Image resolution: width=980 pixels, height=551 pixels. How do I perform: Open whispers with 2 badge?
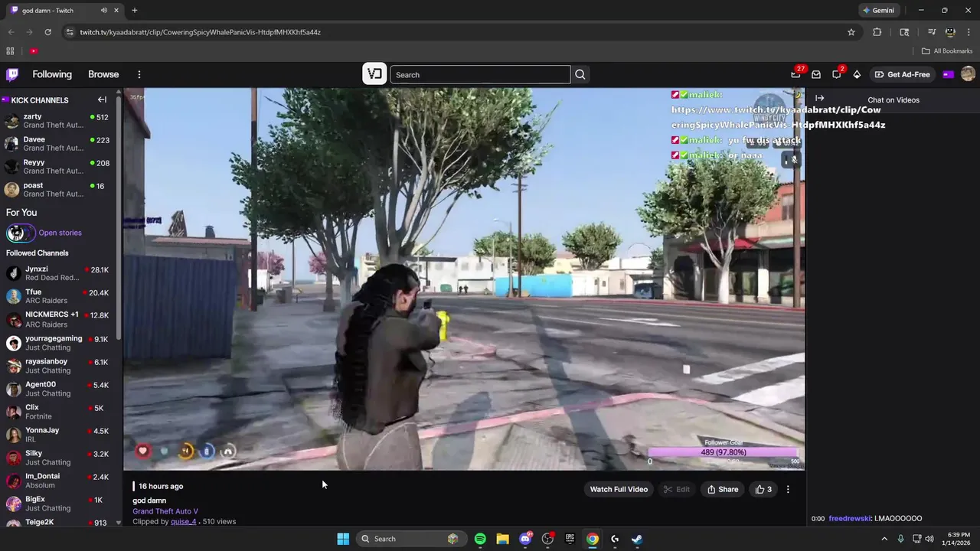(x=837, y=74)
